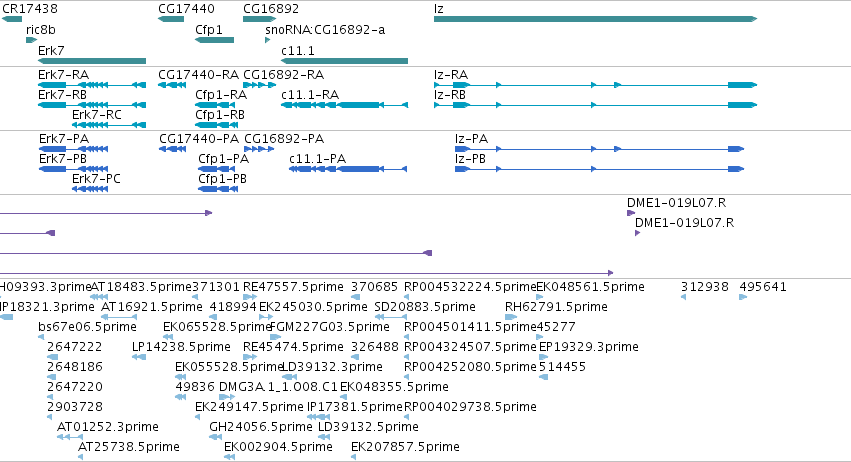The height and width of the screenshot is (462, 851).
Task: Click the lz-PB protein label
Action: (471, 159)
